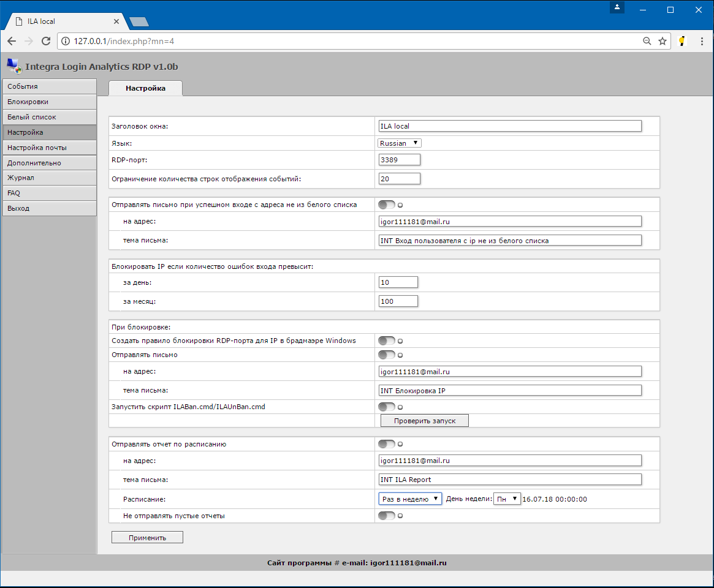Image resolution: width=714 pixels, height=588 pixels.
Task: Toggle 'Не отправлять пустые отчеты'
Action: coord(387,516)
